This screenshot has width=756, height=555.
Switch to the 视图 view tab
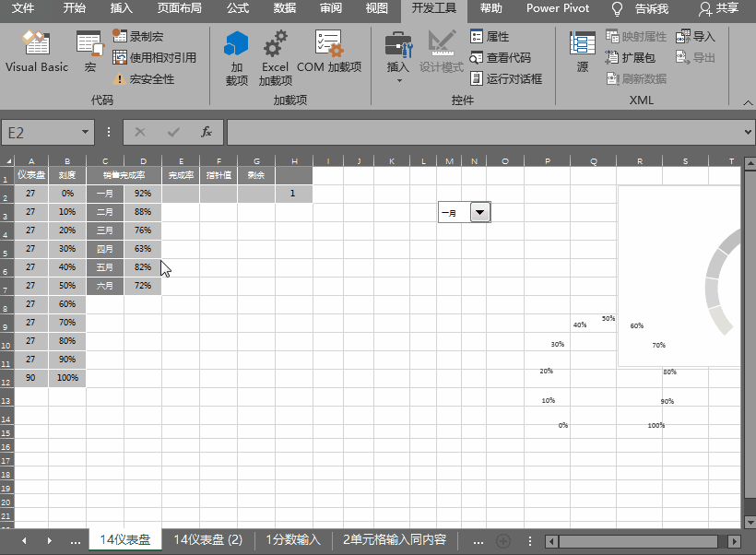click(376, 8)
